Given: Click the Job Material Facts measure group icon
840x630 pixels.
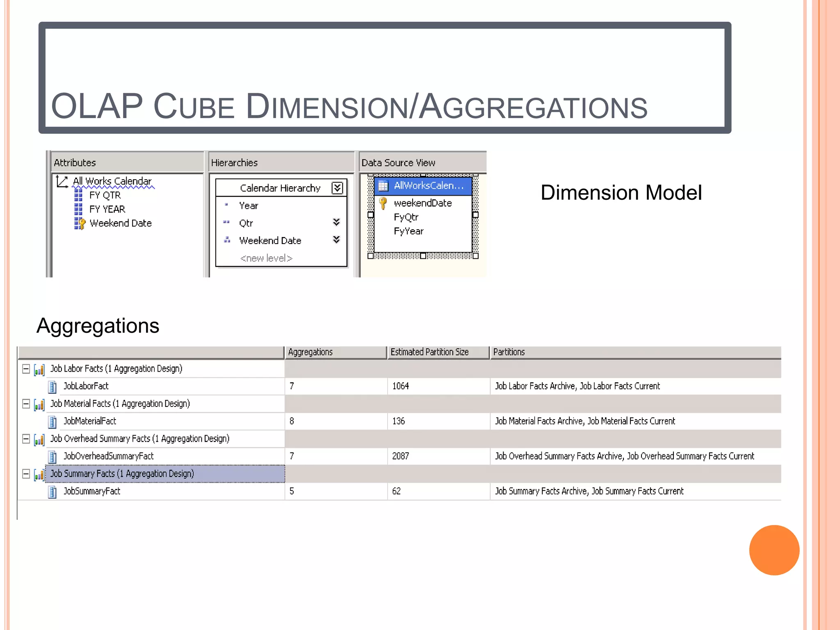Looking at the screenshot, I should point(39,405).
